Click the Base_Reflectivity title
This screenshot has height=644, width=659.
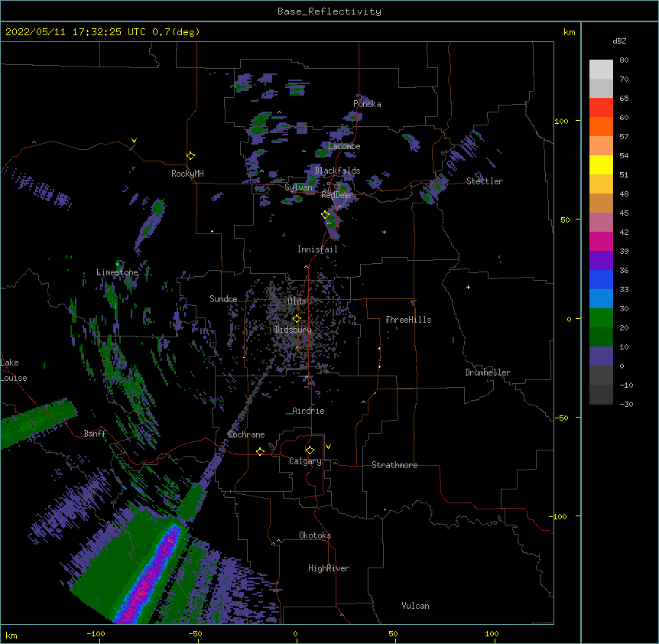(329, 11)
